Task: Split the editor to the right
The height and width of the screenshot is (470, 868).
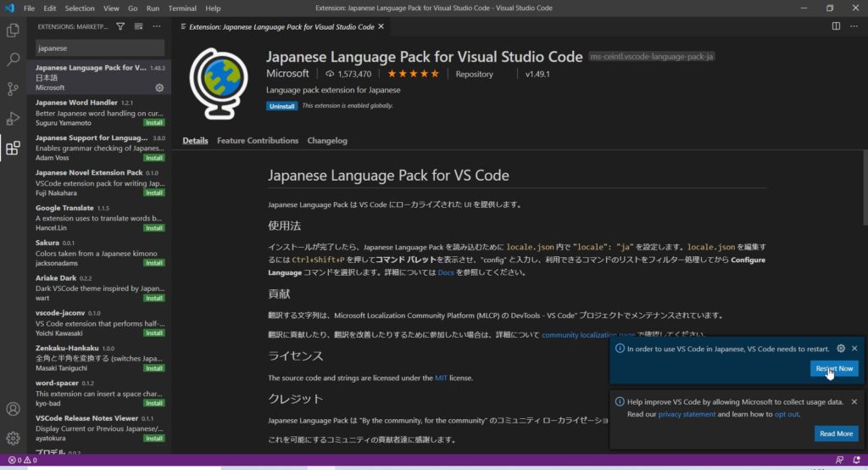Action: coord(836,26)
